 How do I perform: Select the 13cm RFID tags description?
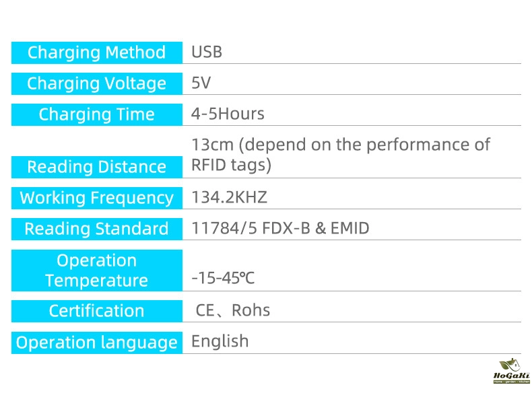tap(340, 154)
